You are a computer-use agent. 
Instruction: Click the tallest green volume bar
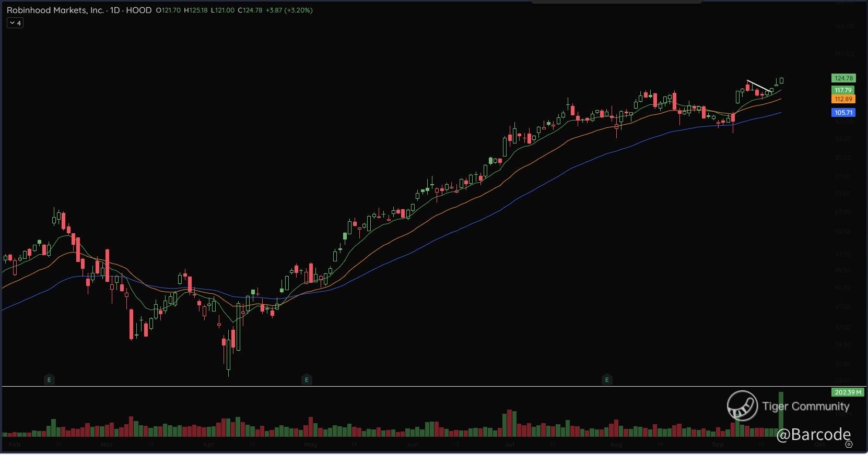click(781, 414)
